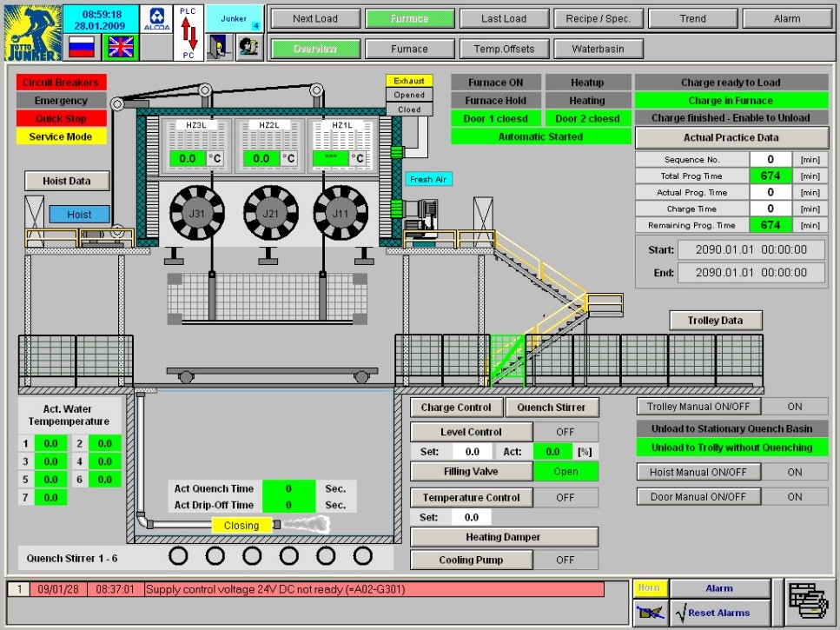Click the PLC to PC connection arrows icon
The height and width of the screenshot is (630, 840).
tap(189, 32)
